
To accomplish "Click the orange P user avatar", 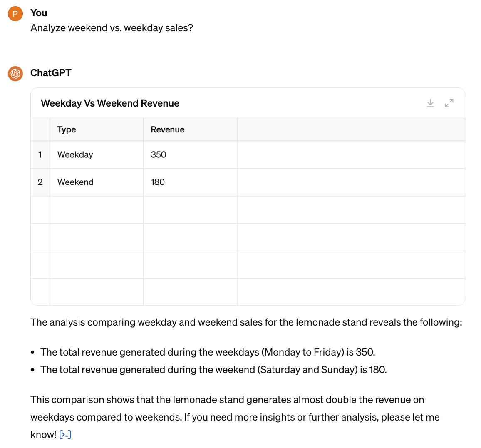I will (x=15, y=13).
